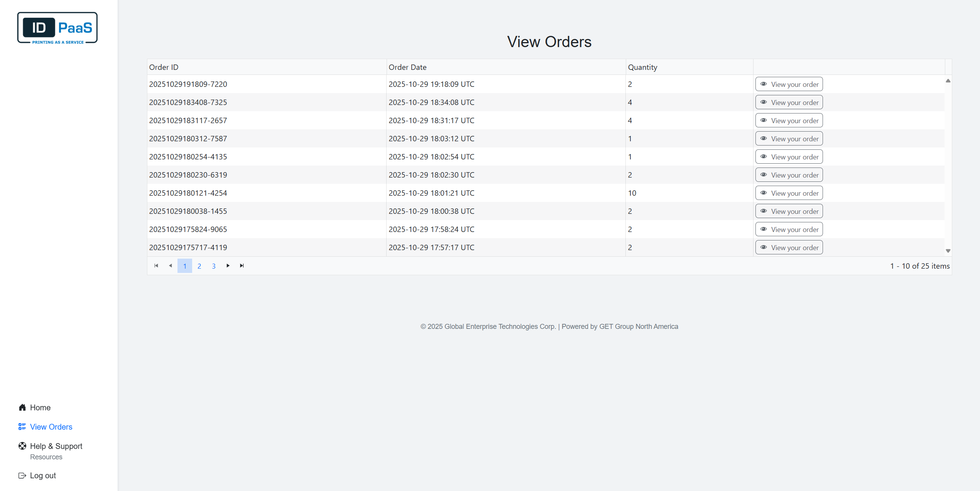The height and width of the screenshot is (491, 980).
Task: Click the Log out arrow icon
Action: (x=22, y=476)
